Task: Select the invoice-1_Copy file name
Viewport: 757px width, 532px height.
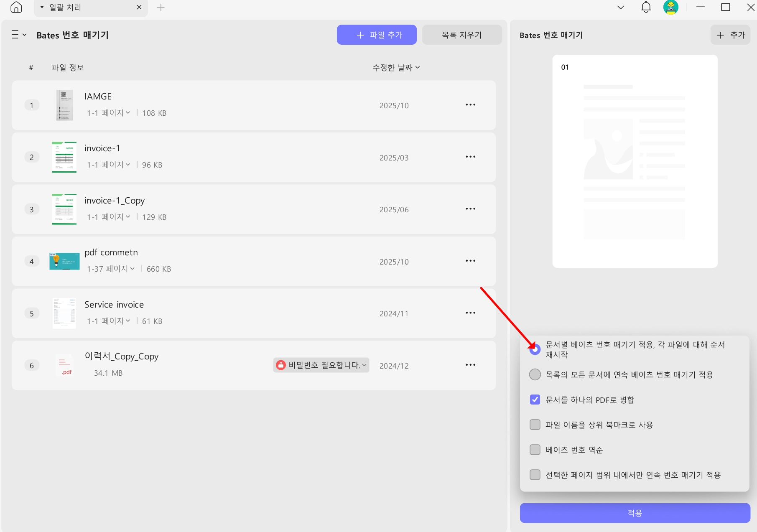Action: 115,201
